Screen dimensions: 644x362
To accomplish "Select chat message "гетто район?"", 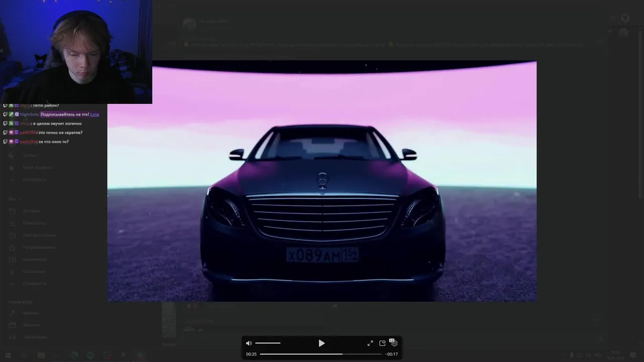I will [x=46, y=105].
